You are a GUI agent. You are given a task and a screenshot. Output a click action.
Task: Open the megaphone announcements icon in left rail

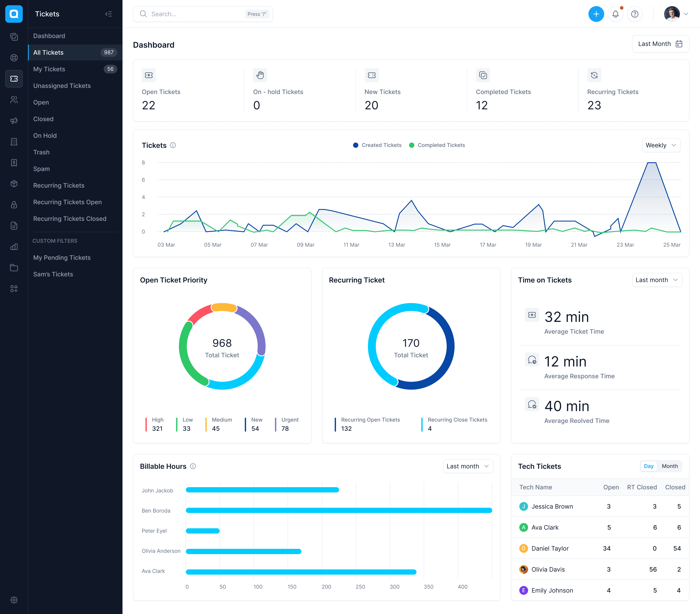(x=14, y=120)
